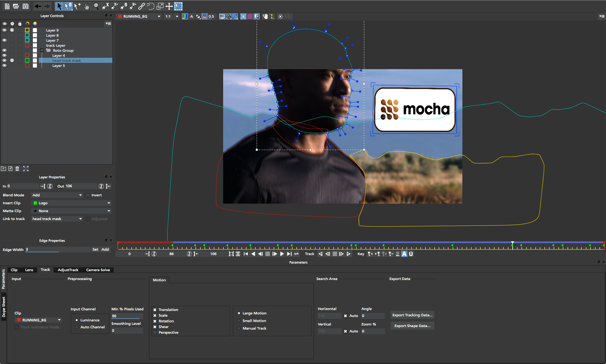The image size is (606, 364).
Task: Select the AdjustTrack tab in Parameters panel
Action: (x=67, y=269)
